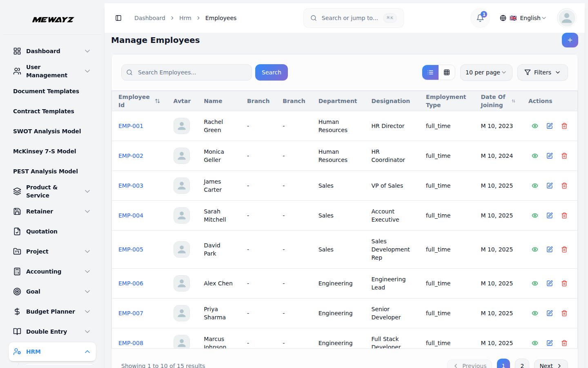The width and height of the screenshot is (588, 368).
Task: Switch to grid view of employees
Action: point(447,72)
